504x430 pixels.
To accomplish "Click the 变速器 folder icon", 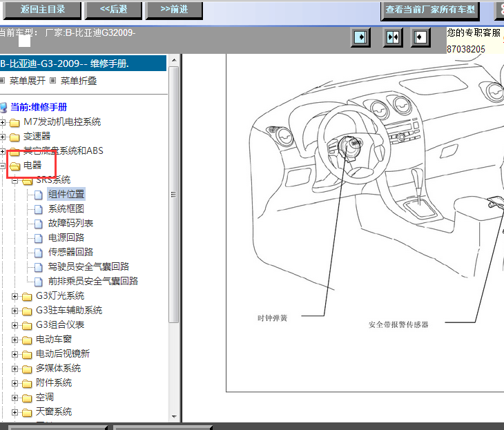I will tap(14, 137).
